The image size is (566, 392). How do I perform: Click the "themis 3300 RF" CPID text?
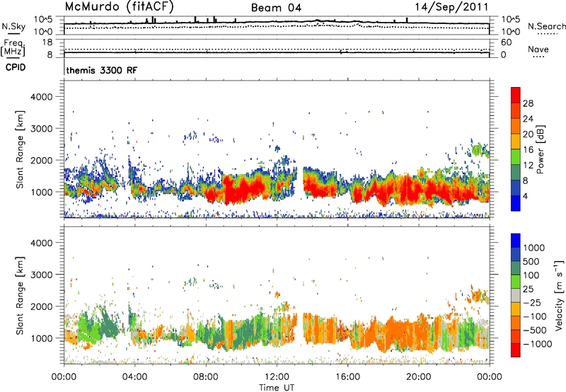pos(102,70)
